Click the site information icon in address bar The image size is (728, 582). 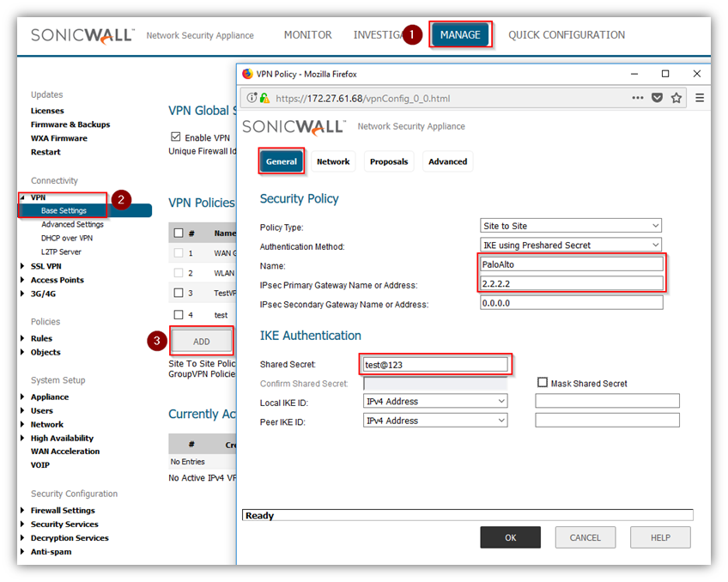point(252,98)
